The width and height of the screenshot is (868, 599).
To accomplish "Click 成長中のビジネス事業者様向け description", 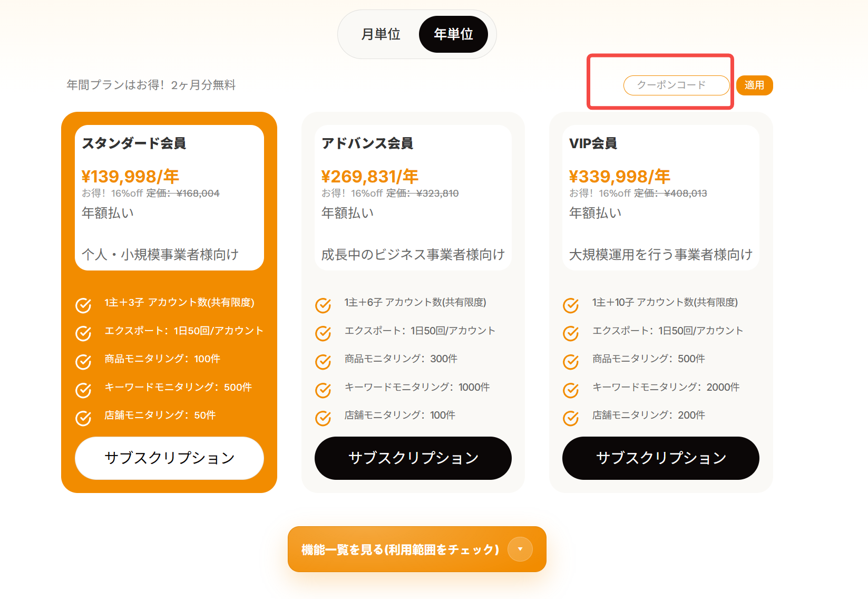I will (413, 255).
